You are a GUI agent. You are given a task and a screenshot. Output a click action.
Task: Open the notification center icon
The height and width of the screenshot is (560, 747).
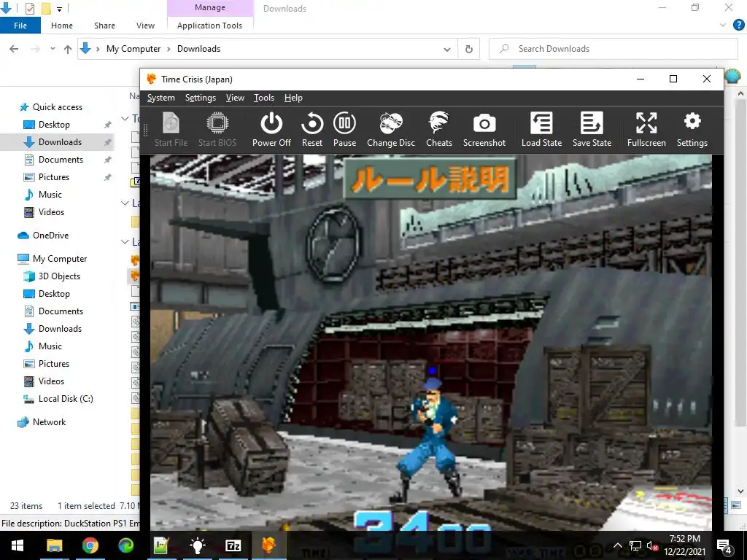click(x=724, y=545)
